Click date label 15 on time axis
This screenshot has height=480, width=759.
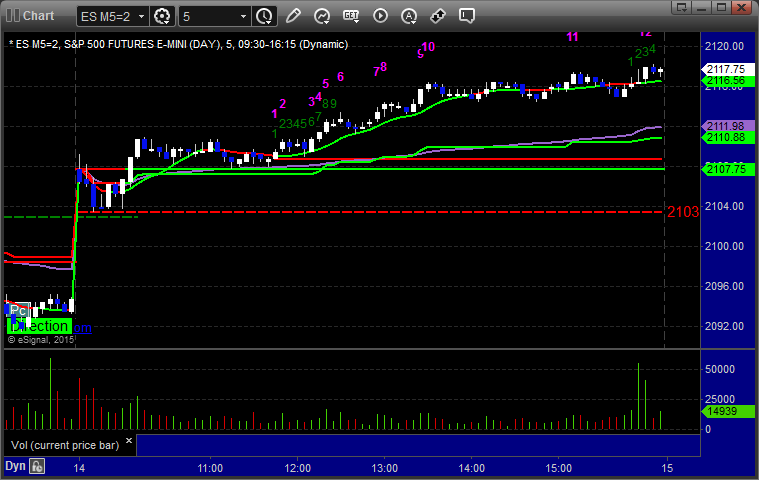click(x=667, y=468)
